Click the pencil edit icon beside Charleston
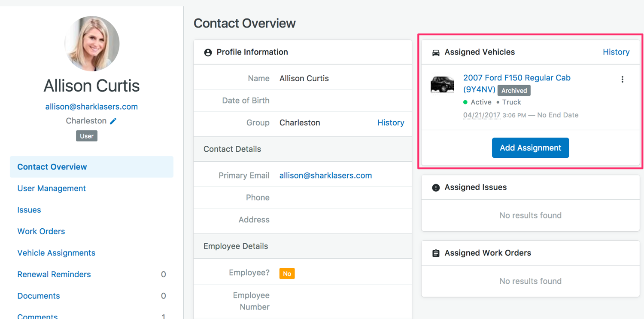 click(113, 121)
